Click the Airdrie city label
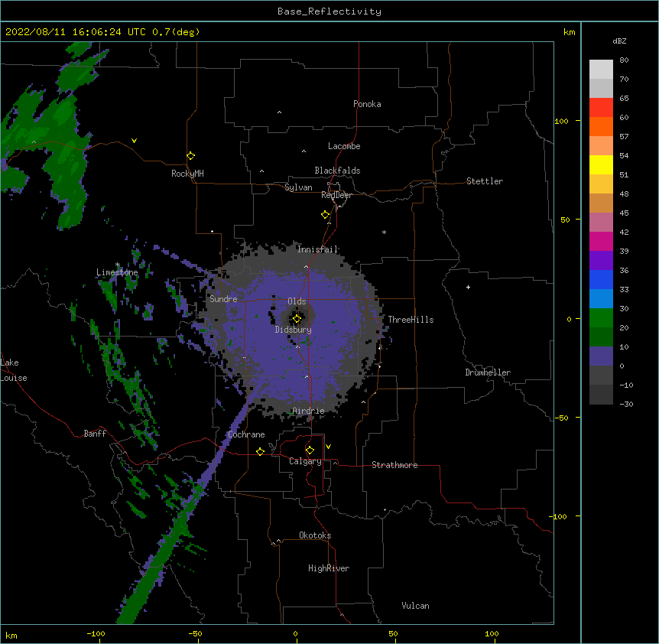This screenshot has height=644, width=659. point(309,411)
